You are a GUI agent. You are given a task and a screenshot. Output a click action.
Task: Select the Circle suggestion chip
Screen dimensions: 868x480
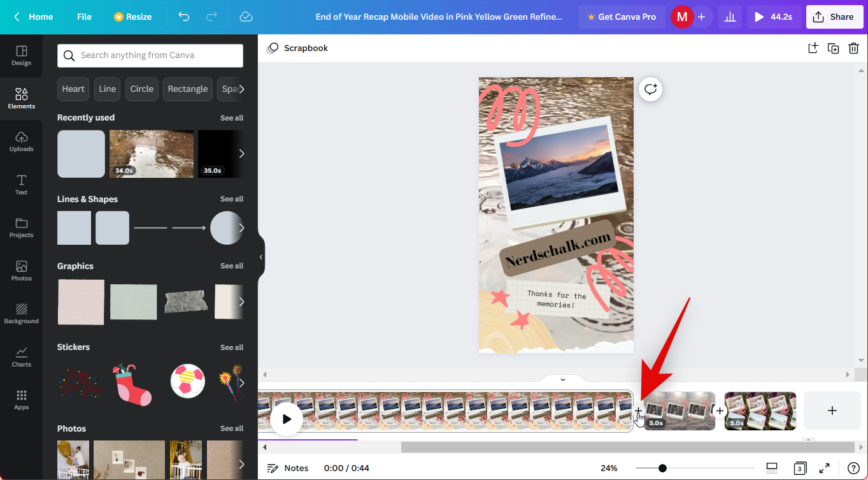142,89
